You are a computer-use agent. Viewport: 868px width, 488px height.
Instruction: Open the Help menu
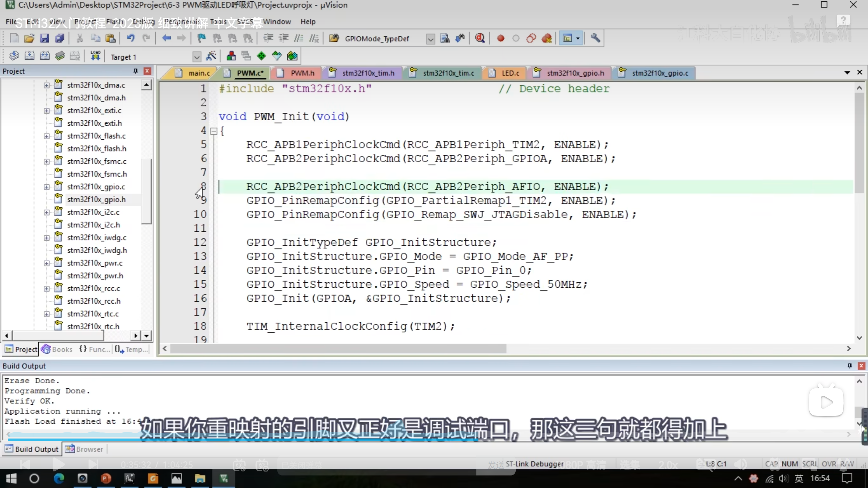pos(308,22)
